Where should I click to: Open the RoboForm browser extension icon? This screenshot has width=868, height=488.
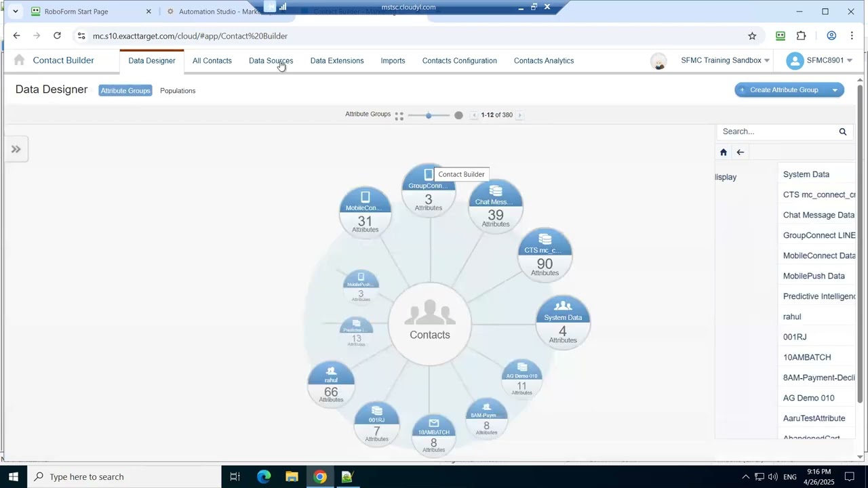coord(781,36)
